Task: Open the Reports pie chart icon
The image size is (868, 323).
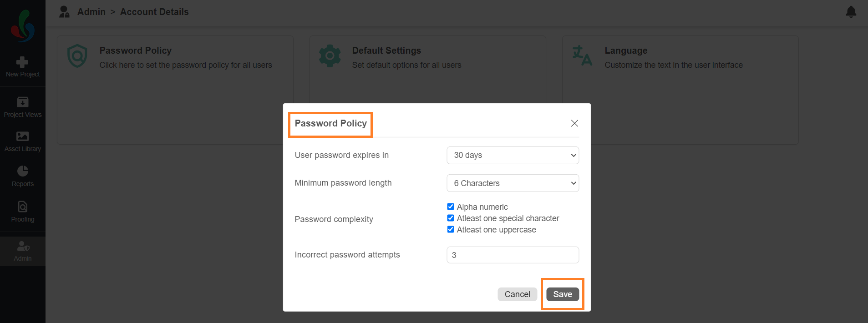Action: click(22, 171)
